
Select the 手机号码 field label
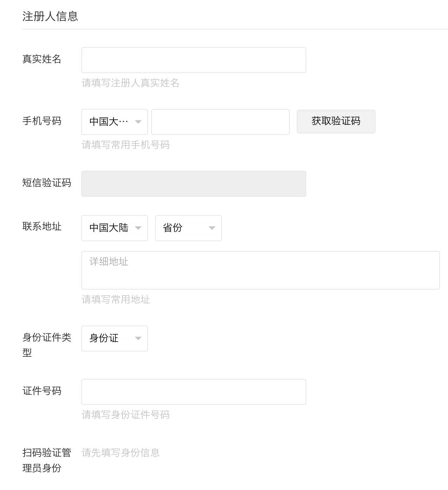pyautogui.click(x=42, y=121)
